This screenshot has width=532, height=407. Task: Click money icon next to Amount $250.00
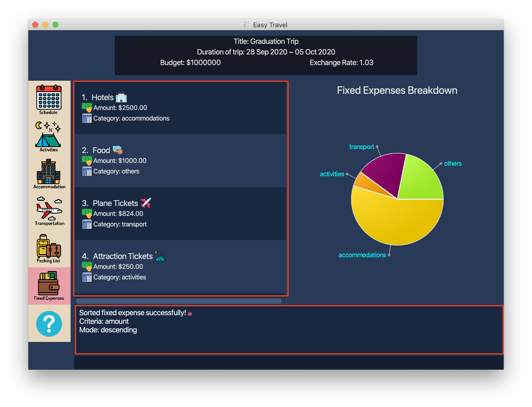coord(87,267)
